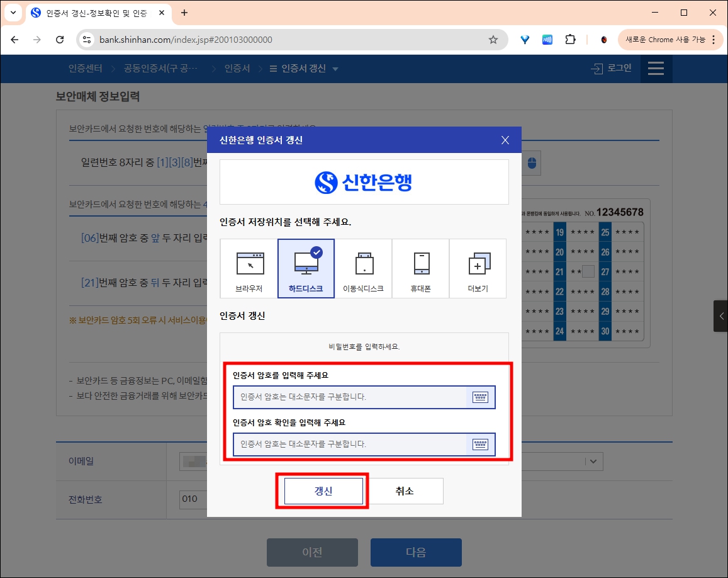728x578 pixels.
Task: Click the 취소 cancel button
Action: click(x=406, y=492)
